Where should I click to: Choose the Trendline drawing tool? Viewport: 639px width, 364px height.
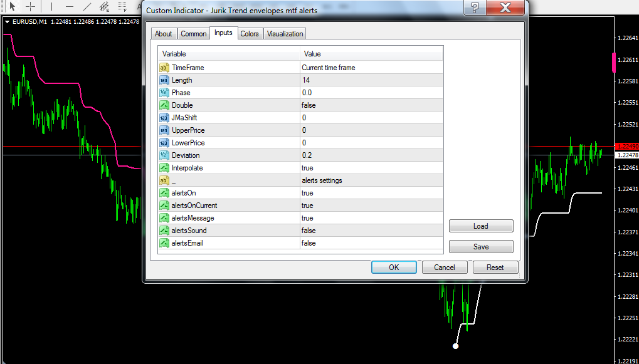click(87, 6)
